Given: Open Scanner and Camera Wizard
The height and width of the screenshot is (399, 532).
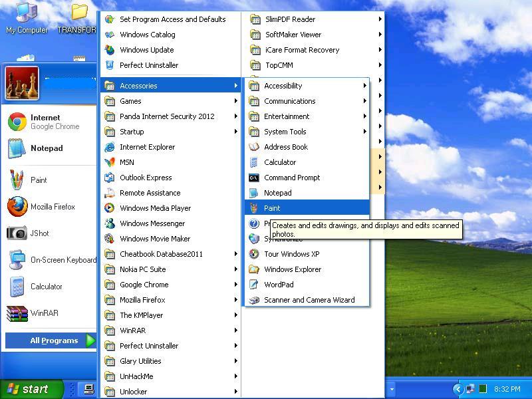Looking at the screenshot, I should 307,300.
